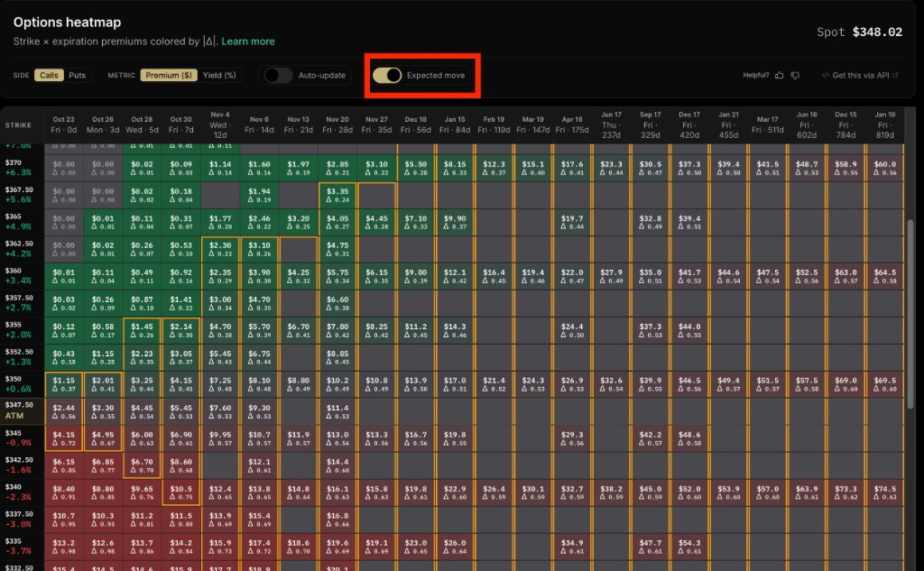This screenshot has height=571, width=924.
Task: Select the Nov 4 Wed 12d column header
Action: tap(220, 124)
